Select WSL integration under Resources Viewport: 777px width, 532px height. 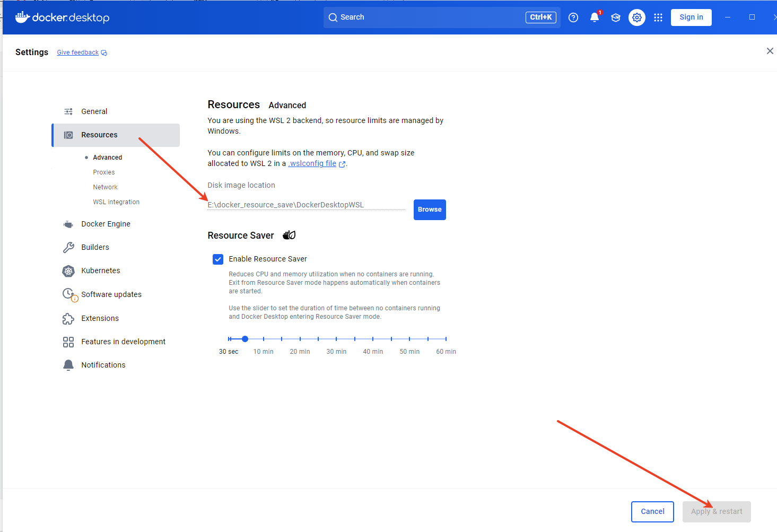point(116,202)
